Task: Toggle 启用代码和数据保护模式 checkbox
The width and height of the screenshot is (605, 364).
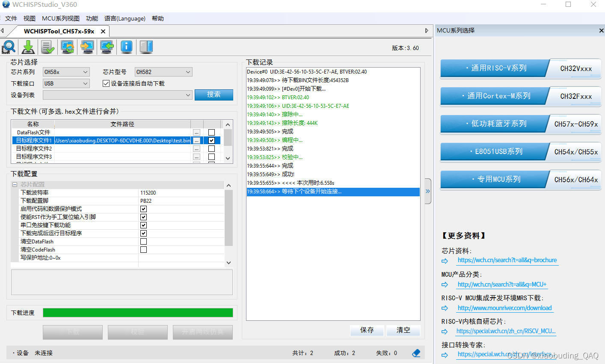Action: coord(143,209)
